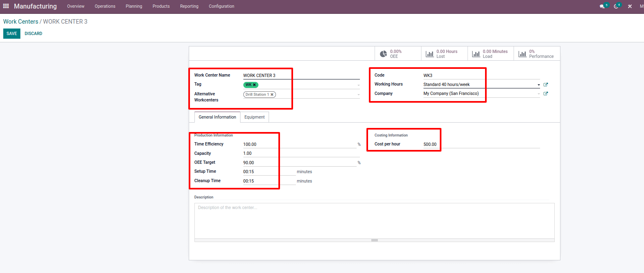Click the Drill Station 1 pill
Viewport: 644px width, 273px height.
tap(260, 95)
